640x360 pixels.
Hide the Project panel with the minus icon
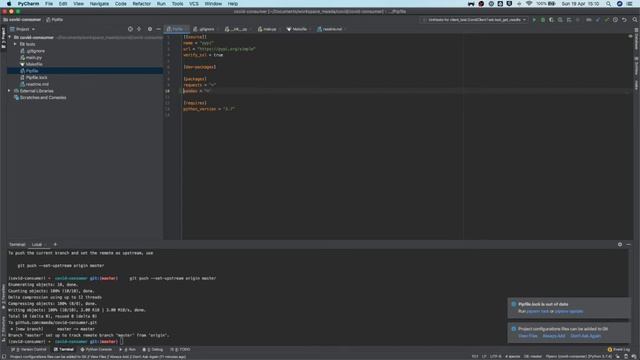pos(158,29)
